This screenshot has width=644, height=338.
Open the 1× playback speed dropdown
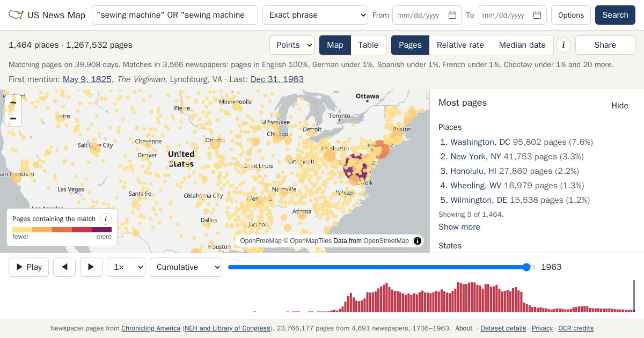[126, 267]
